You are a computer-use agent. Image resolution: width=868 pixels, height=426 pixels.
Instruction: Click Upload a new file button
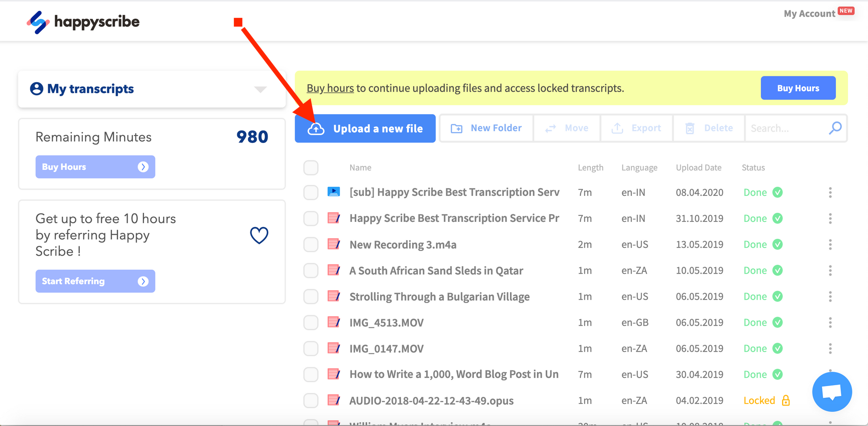(365, 129)
